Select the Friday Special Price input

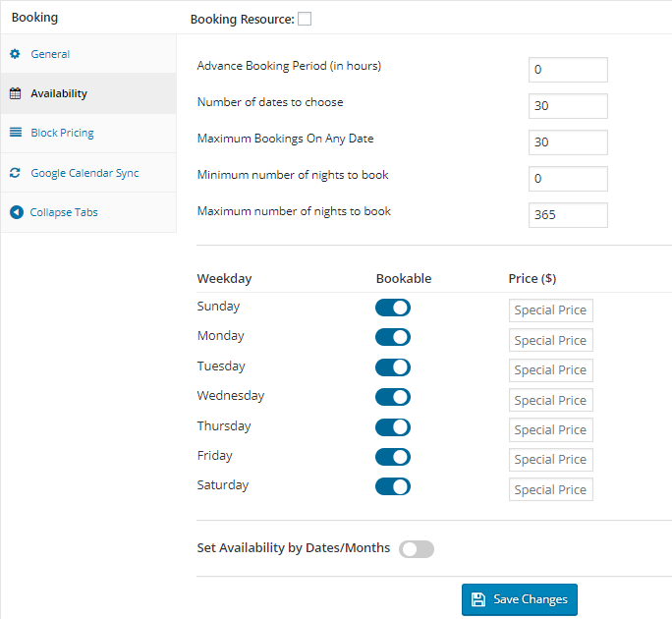click(550, 460)
